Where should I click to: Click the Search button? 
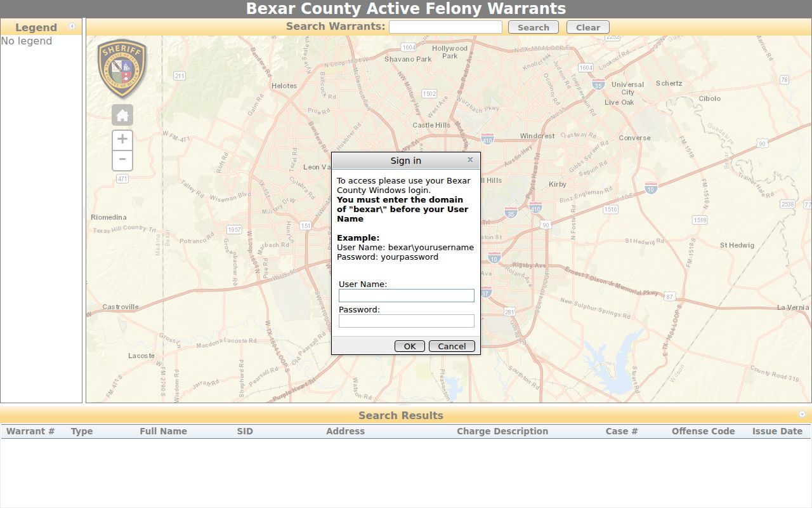[x=534, y=27]
